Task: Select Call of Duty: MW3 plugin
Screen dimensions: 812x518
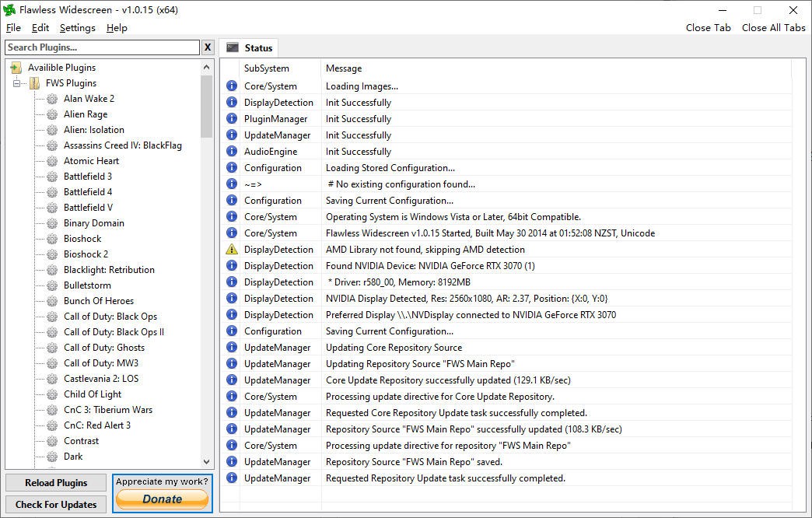Action: click(x=101, y=363)
